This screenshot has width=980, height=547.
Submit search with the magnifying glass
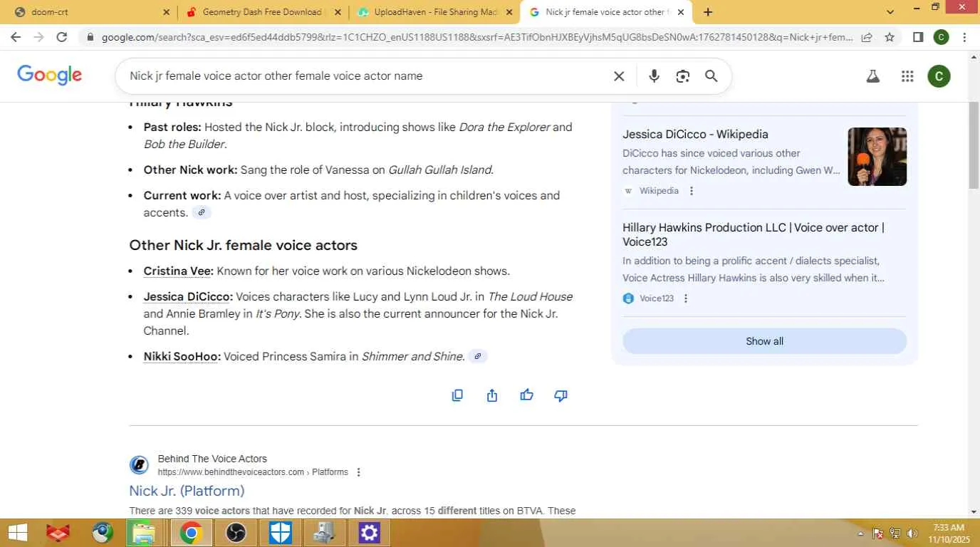[711, 76]
